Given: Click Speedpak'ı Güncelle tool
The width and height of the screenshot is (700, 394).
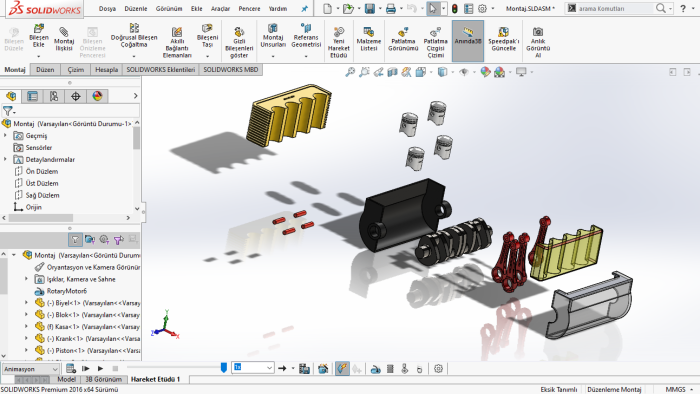Looking at the screenshot, I should coord(503,39).
